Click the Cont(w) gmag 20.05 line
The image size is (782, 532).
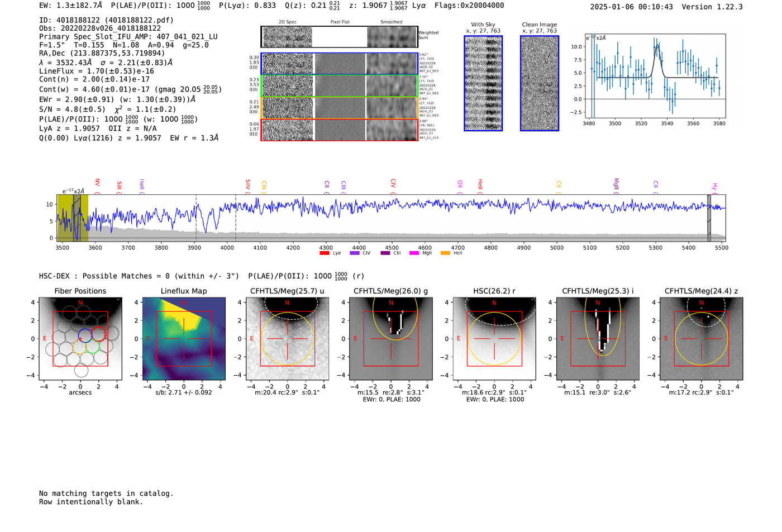[x=130, y=89]
